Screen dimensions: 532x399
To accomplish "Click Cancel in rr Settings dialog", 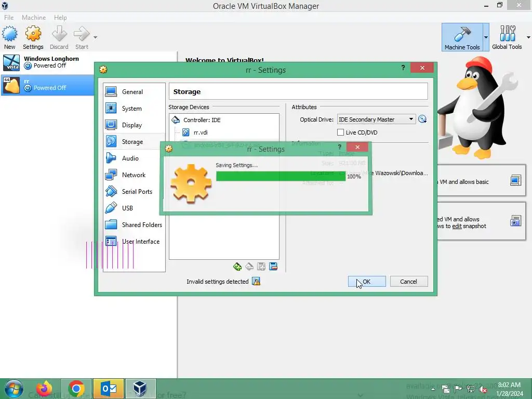I will (x=409, y=281).
